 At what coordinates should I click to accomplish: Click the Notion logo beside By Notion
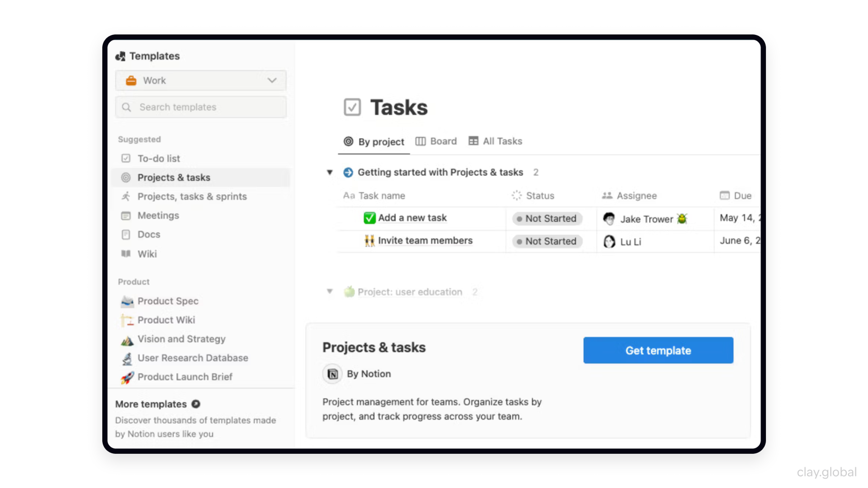[x=333, y=374]
